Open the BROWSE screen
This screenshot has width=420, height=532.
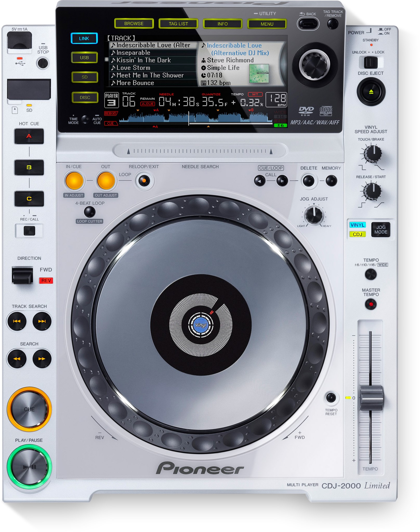pos(134,24)
